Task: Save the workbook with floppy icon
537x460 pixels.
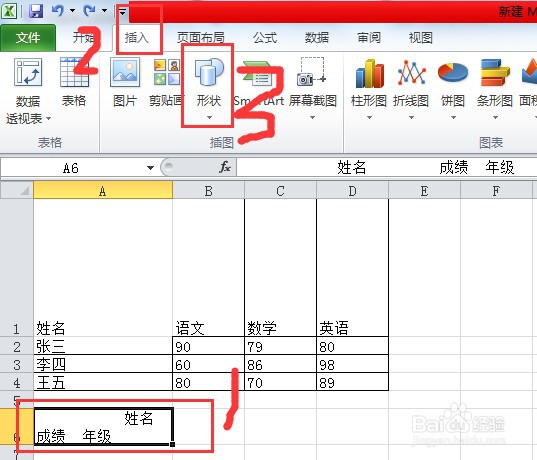Action: (36, 11)
